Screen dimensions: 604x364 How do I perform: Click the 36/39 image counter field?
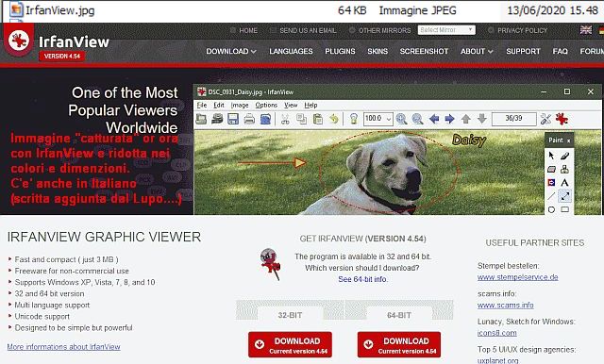(x=513, y=119)
